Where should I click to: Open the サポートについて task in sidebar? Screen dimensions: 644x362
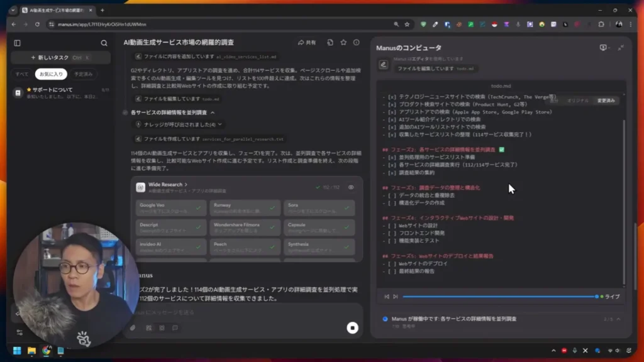coord(61,93)
